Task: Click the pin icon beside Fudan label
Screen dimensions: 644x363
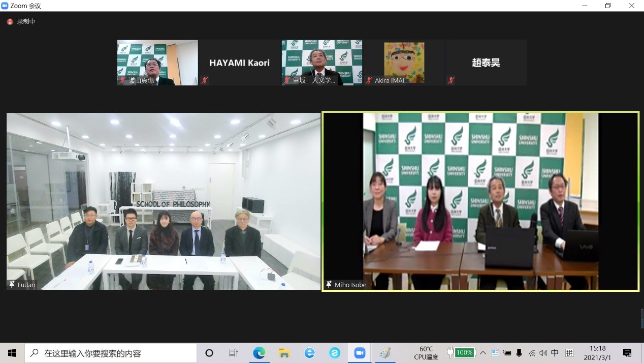Action: click(12, 285)
